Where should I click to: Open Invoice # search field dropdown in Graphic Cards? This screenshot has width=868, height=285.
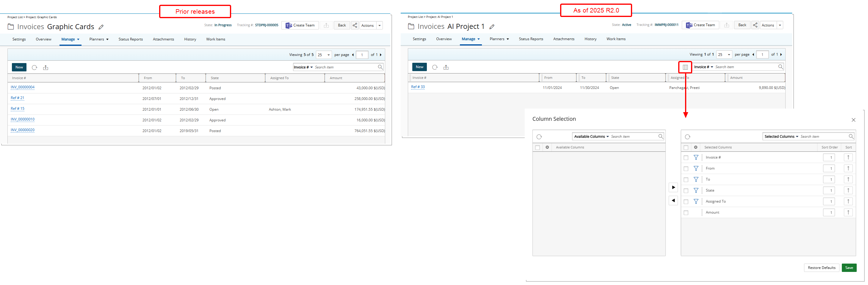(303, 67)
